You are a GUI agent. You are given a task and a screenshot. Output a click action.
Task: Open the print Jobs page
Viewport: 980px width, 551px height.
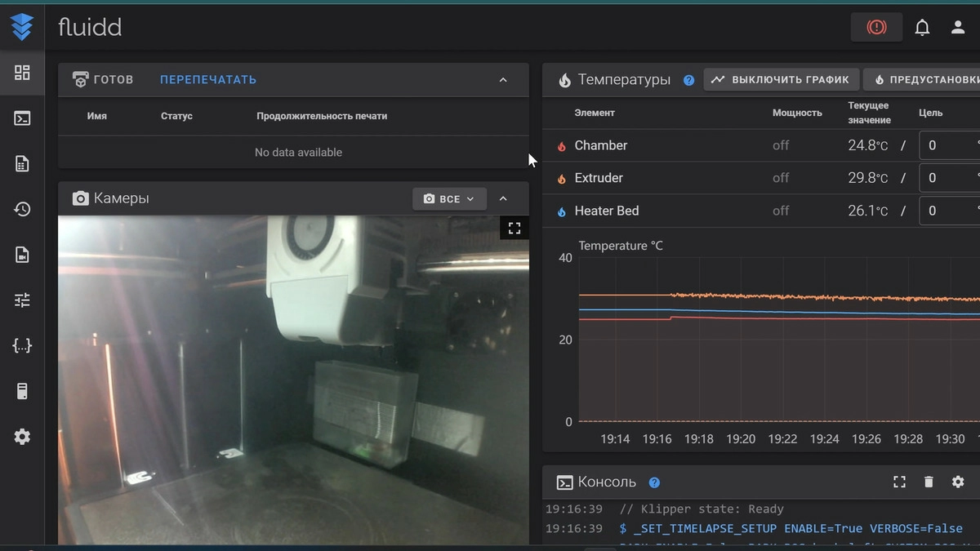point(22,163)
